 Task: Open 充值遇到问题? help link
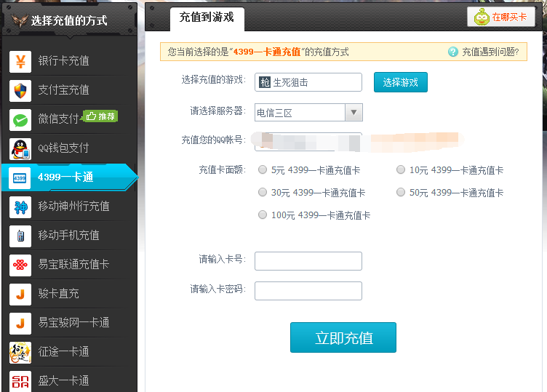click(x=490, y=52)
